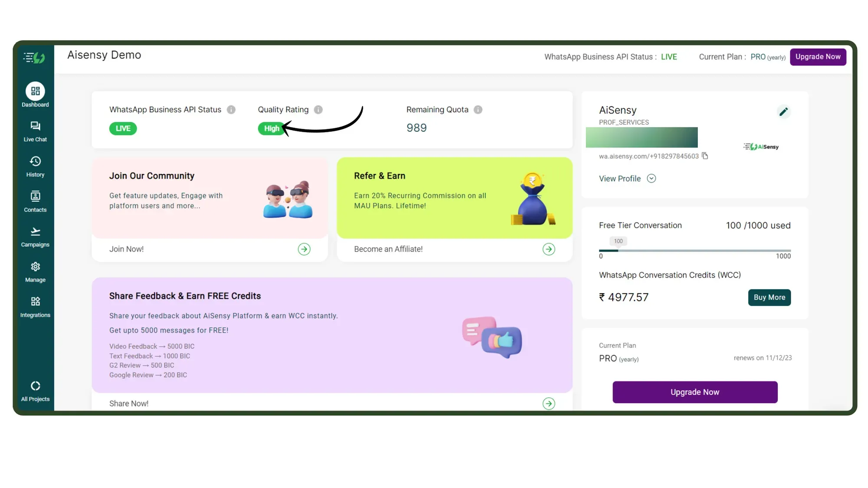
Task: Open the Manage settings gear
Action: point(35,267)
